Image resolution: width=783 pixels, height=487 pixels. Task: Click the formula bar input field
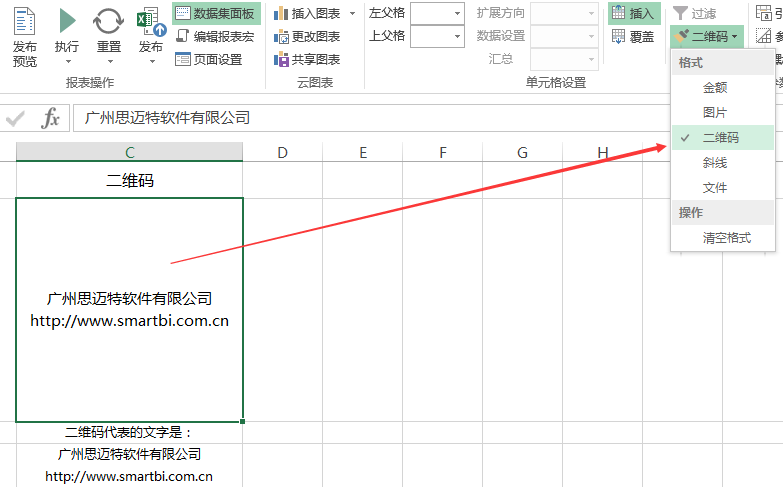(x=372, y=118)
